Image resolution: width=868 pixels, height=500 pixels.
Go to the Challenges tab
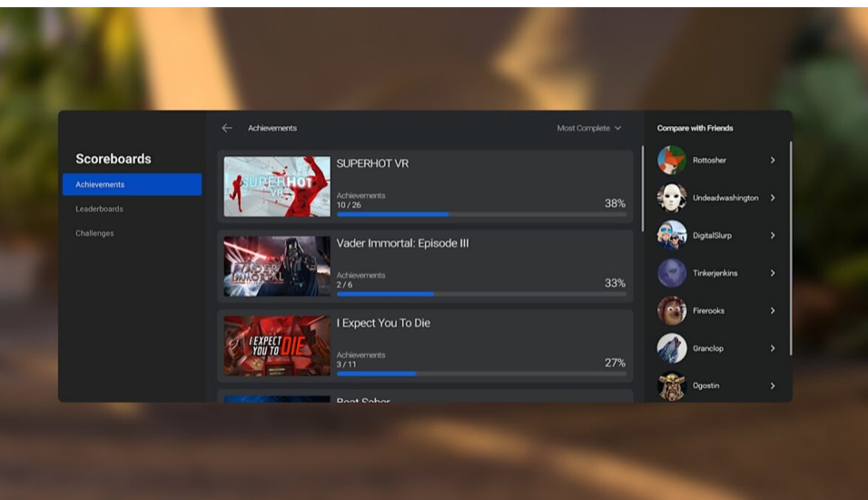[94, 233]
